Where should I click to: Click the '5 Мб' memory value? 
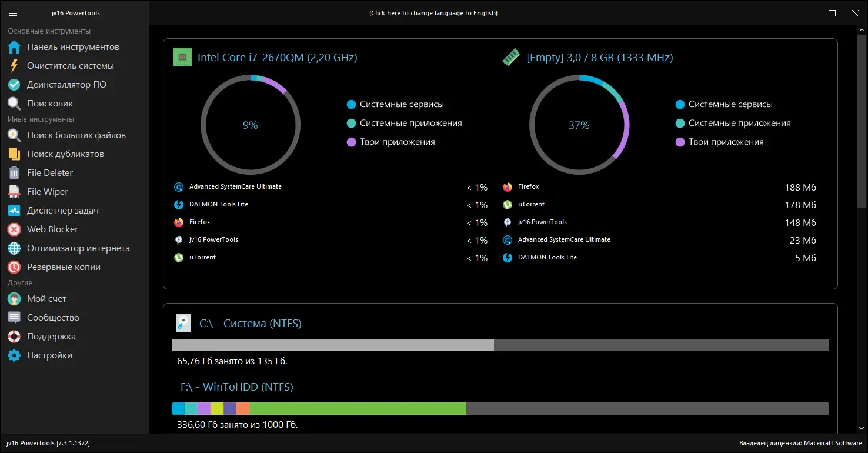(x=806, y=258)
